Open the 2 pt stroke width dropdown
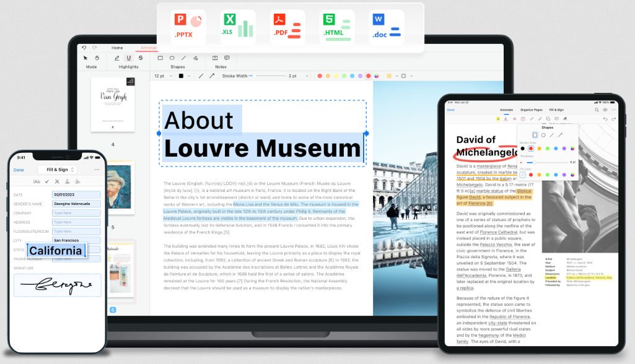Image resolution: width=635 pixels, height=364 pixels. click(x=299, y=76)
